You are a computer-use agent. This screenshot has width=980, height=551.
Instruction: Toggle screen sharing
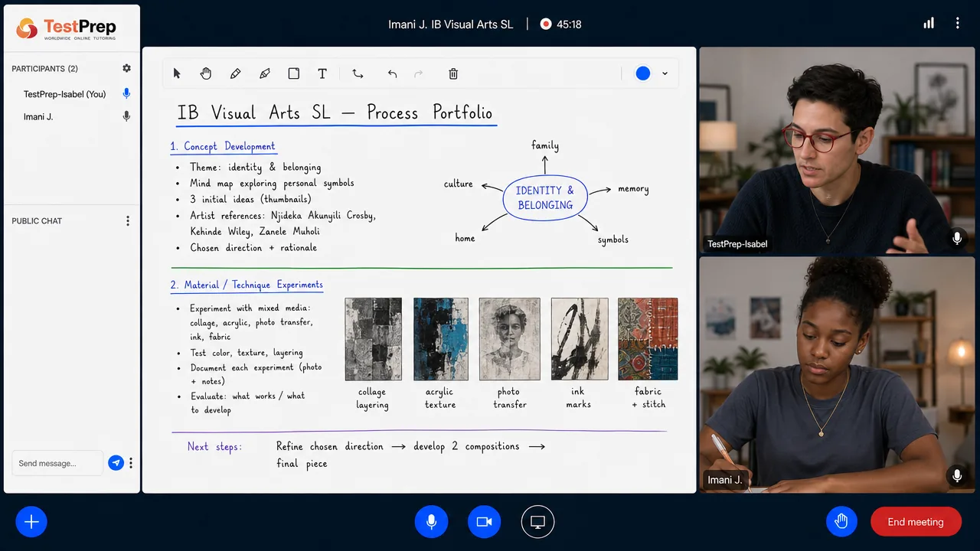pos(537,522)
